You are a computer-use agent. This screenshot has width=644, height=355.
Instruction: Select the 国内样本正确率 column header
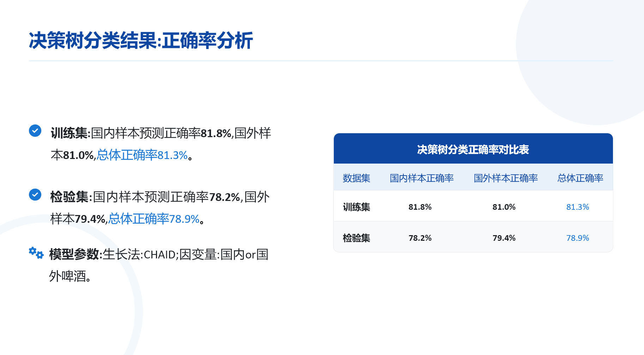[x=422, y=178]
